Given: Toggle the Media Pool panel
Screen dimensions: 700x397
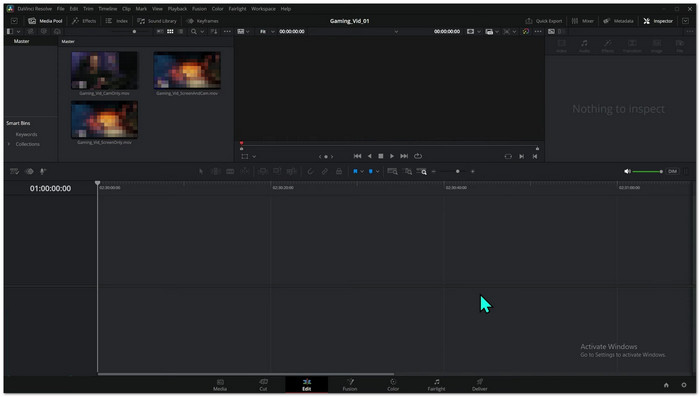Looking at the screenshot, I should (x=45, y=21).
